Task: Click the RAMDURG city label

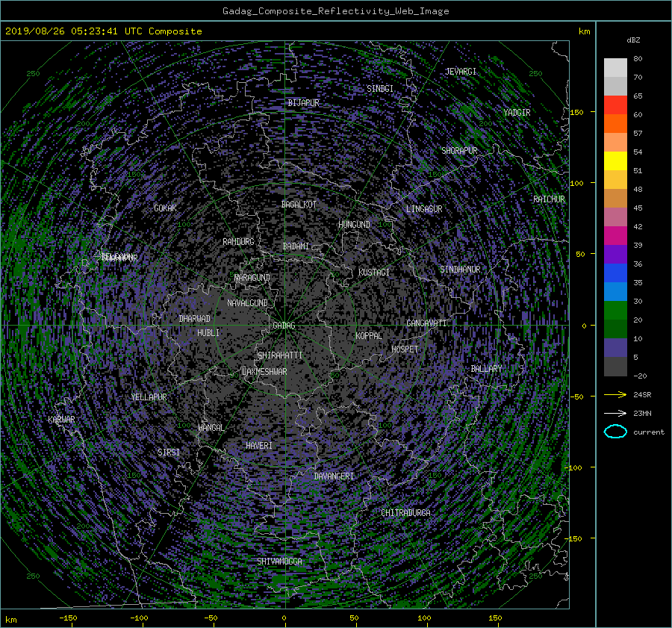Action: 238,242
